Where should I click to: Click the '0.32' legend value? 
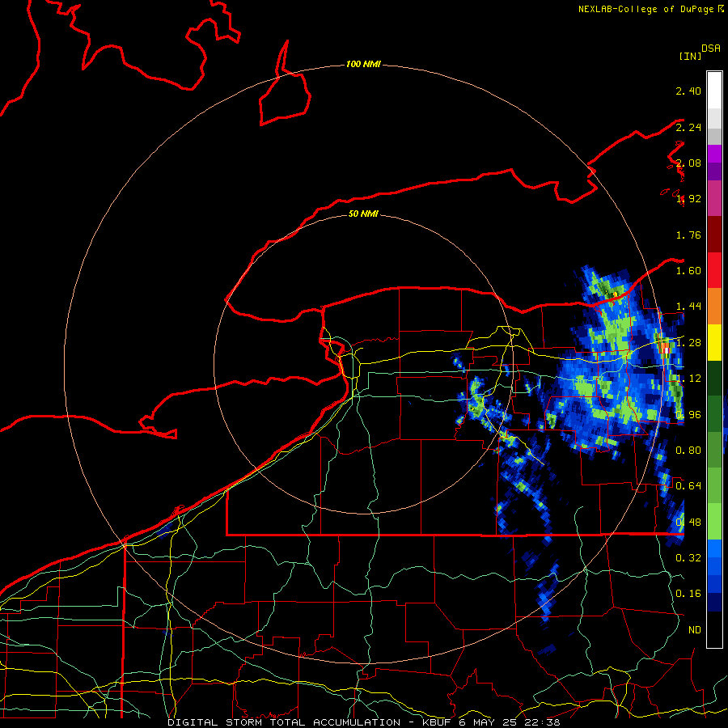[x=688, y=558]
